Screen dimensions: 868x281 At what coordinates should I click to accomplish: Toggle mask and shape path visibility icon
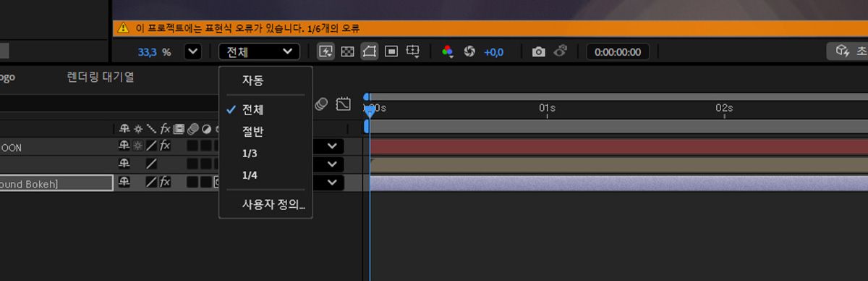(369, 51)
